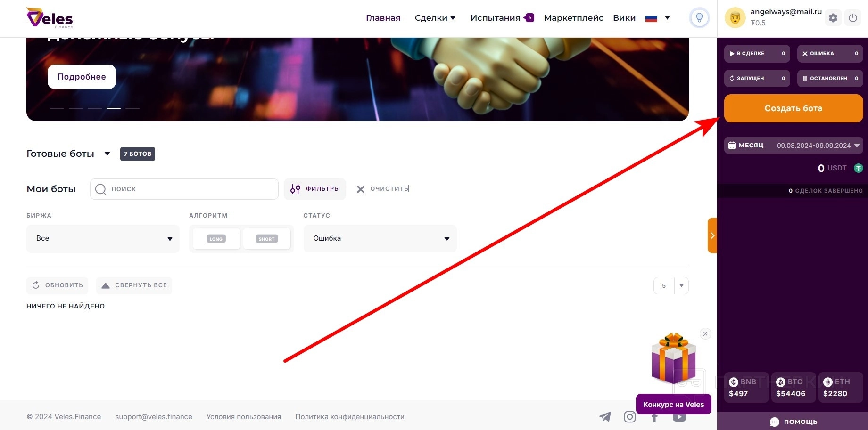Open the Месяц date range dropdown
Screen dimensions: 868x430
794,146
